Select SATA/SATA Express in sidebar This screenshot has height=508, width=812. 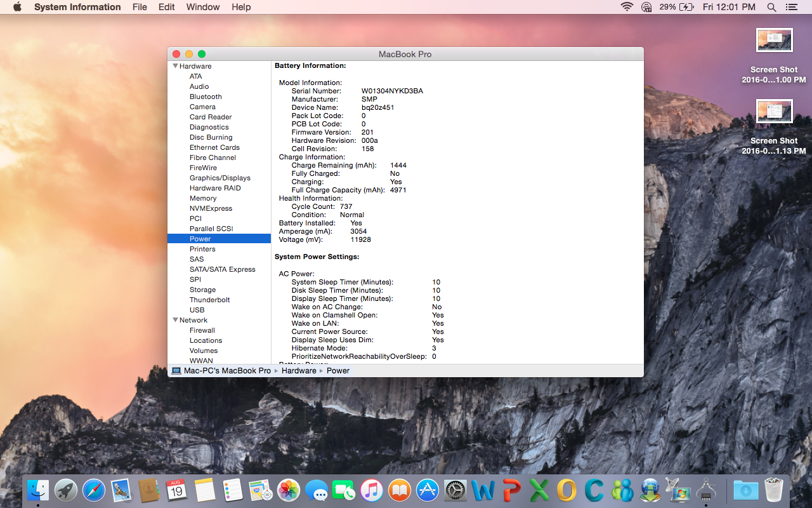pos(222,269)
